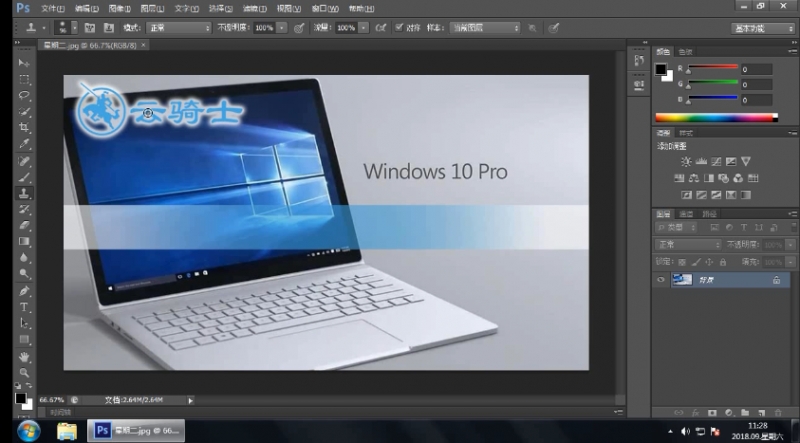Select the History Brush tool
Screen dimensions: 800x443
(24, 209)
